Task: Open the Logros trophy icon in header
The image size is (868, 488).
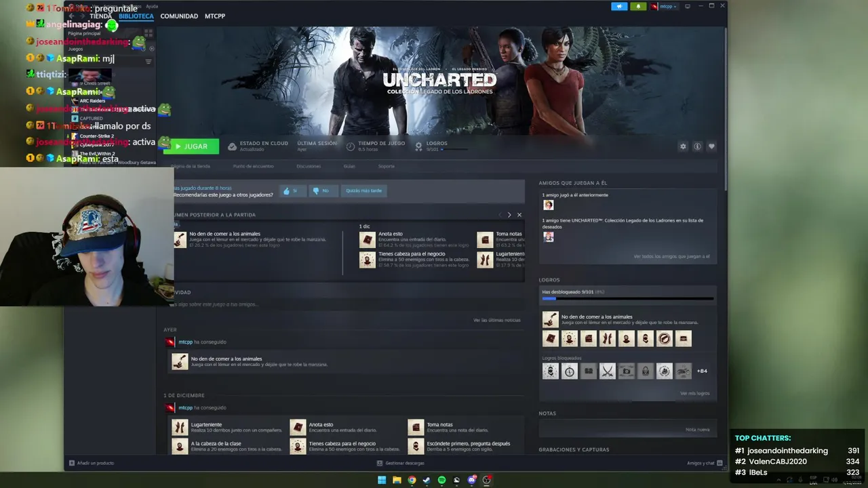Action: tap(418, 146)
